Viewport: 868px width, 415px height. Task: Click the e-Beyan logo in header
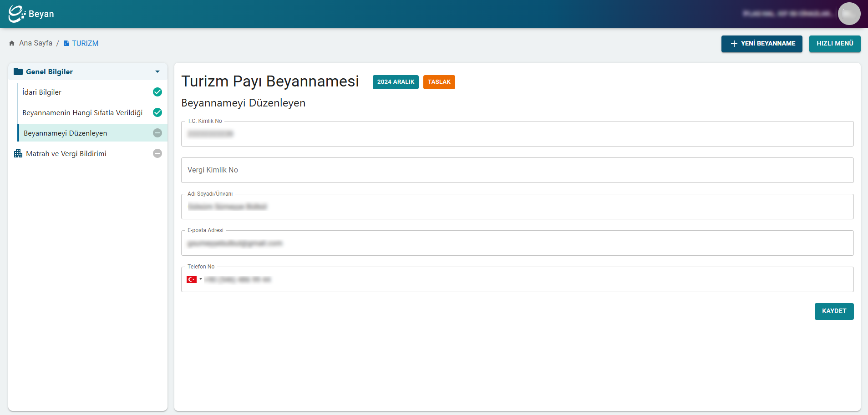point(31,14)
